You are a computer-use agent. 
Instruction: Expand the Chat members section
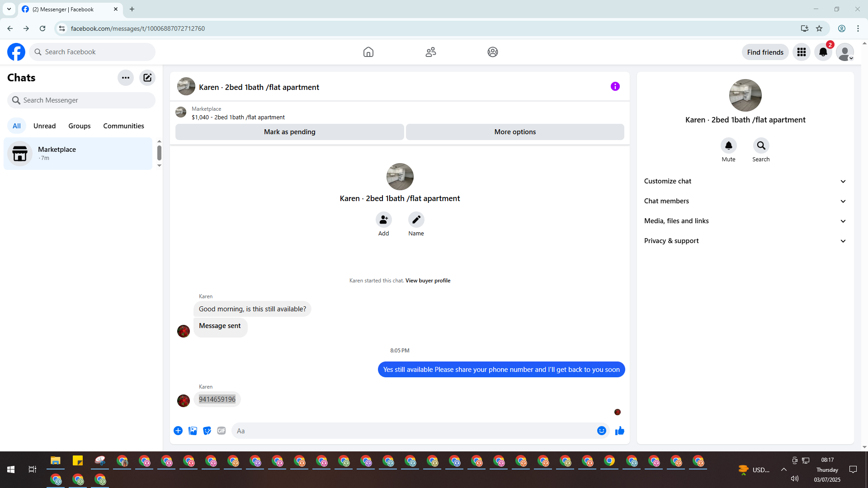pos(745,201)
